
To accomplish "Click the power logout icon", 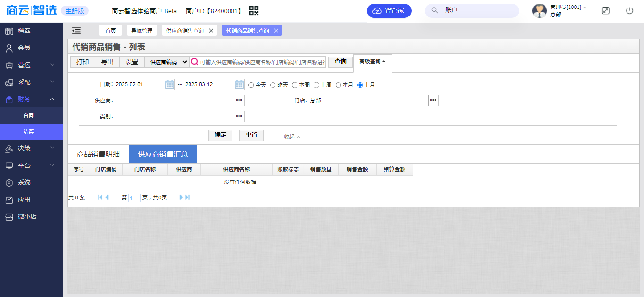I will (x=629, y=11).
